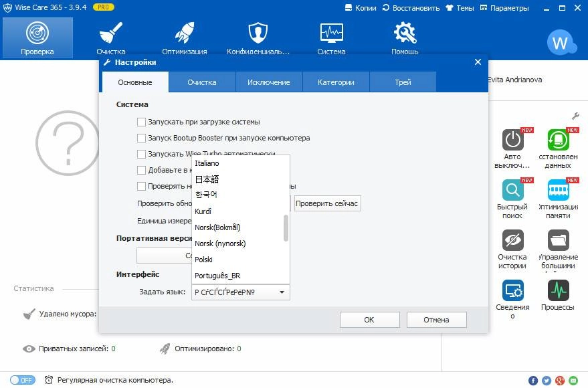The width and height of the screenshot is (588, 388).
Task: Choose Norsk (nynorsk) from language list
Action: pyautogui.click(x=241, y=244)
